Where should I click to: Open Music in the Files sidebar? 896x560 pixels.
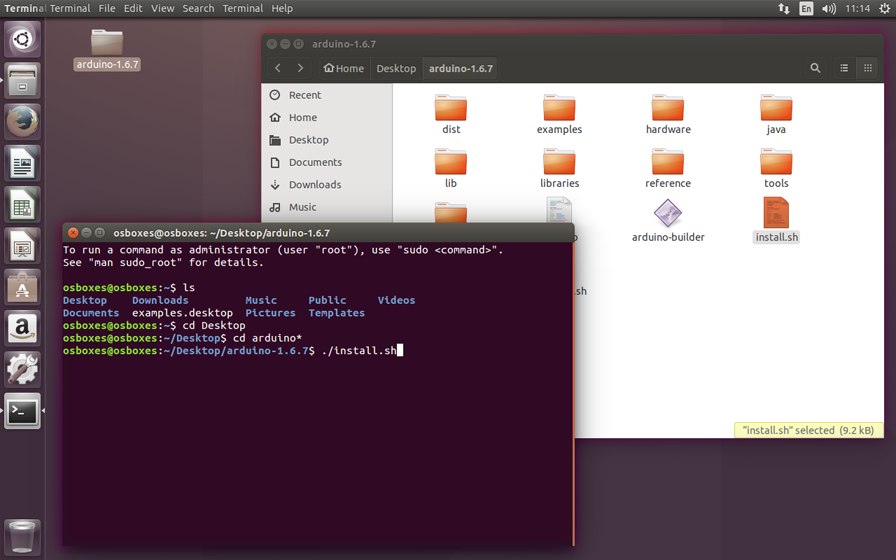point(327,207)
